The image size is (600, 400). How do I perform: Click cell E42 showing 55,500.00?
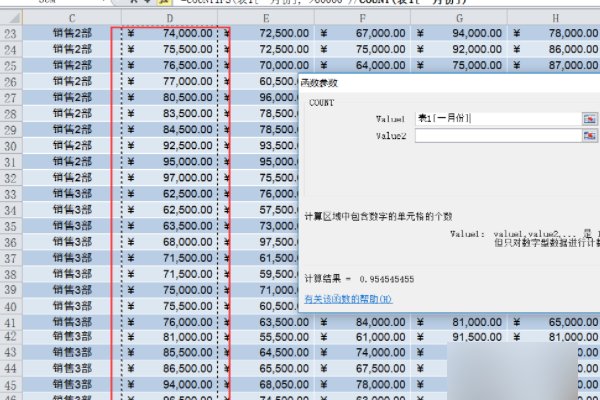(266, 337)
